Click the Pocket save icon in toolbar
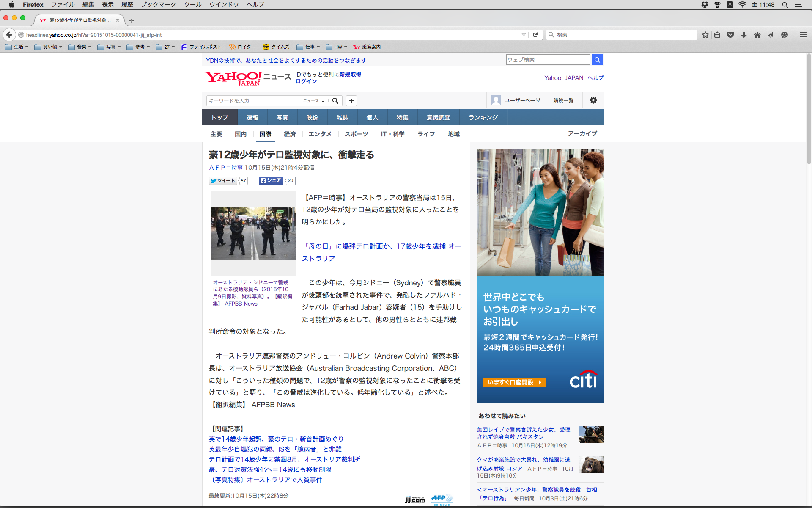Viewport: 812px width, 508px height. [x=730, y=35]
